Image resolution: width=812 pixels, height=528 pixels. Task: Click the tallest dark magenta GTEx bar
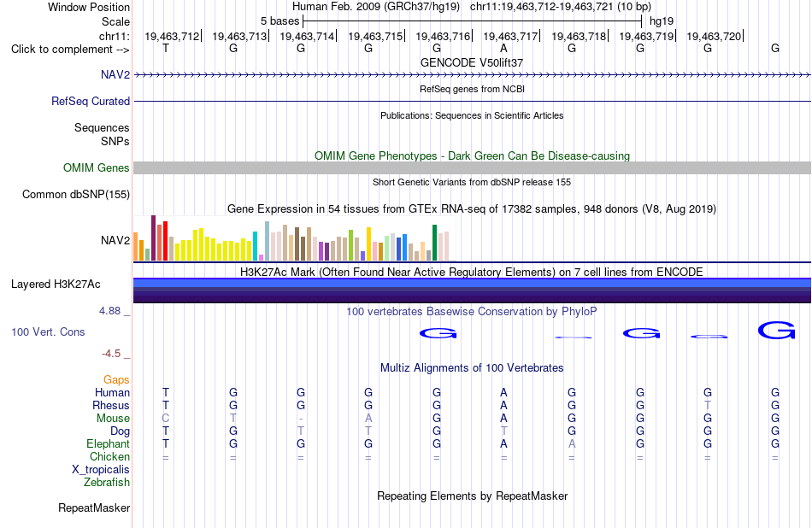[x=153, y=238]
